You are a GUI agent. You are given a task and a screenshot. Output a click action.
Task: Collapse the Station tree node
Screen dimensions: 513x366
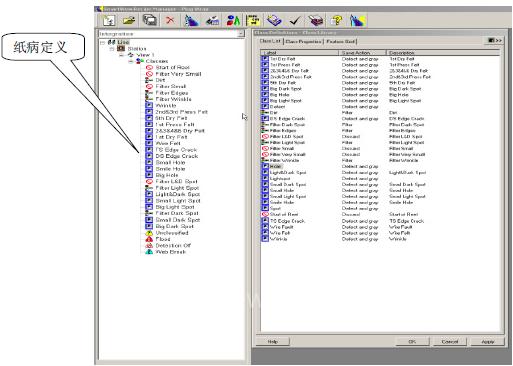click(112, 49)
